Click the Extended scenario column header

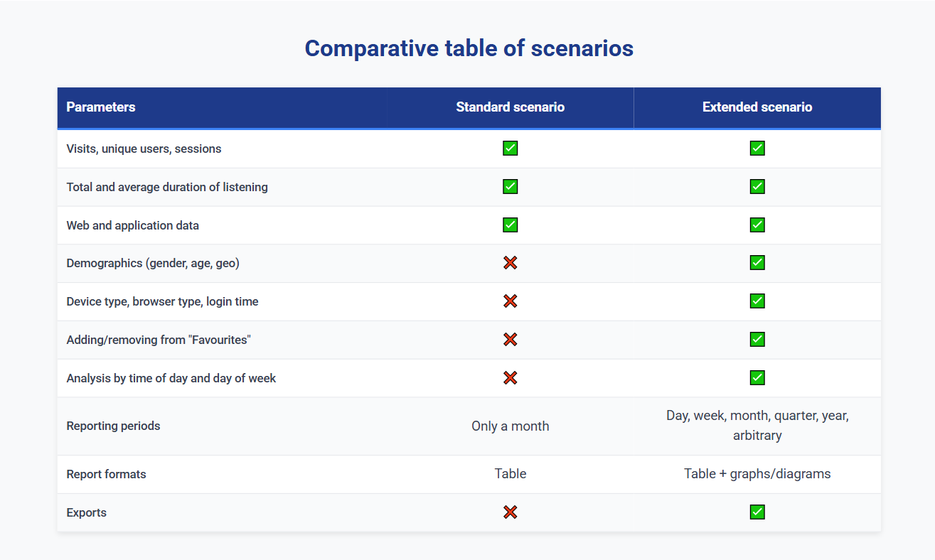pyautogui.click(x=757, y=107)
